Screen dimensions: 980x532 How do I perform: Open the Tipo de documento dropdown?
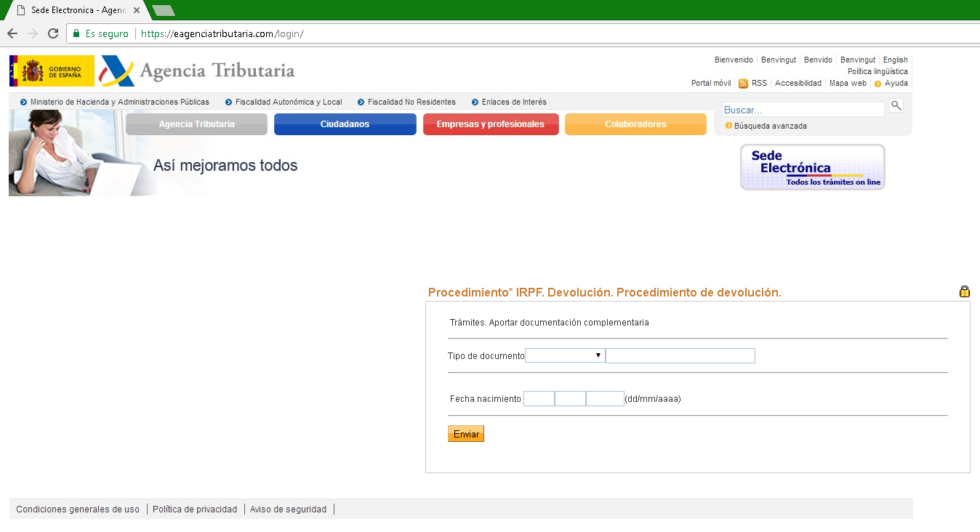(x=565, y=355)
